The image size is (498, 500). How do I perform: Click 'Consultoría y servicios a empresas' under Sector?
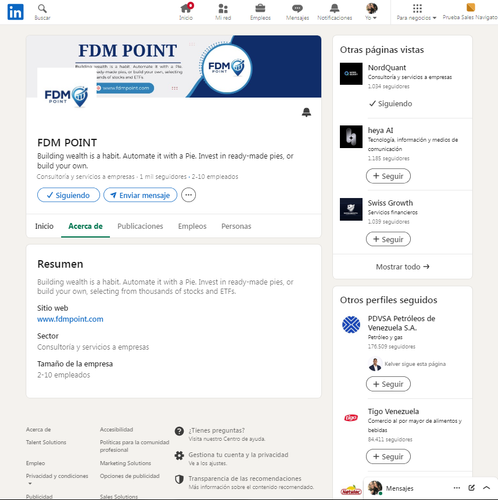pyautogui.click(x=93, y=347)
